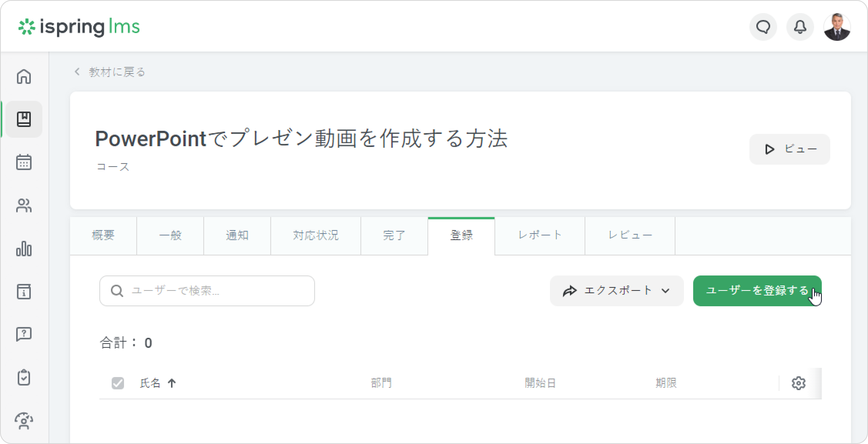Switch to the 対応状況 tab

pos(316,235)
